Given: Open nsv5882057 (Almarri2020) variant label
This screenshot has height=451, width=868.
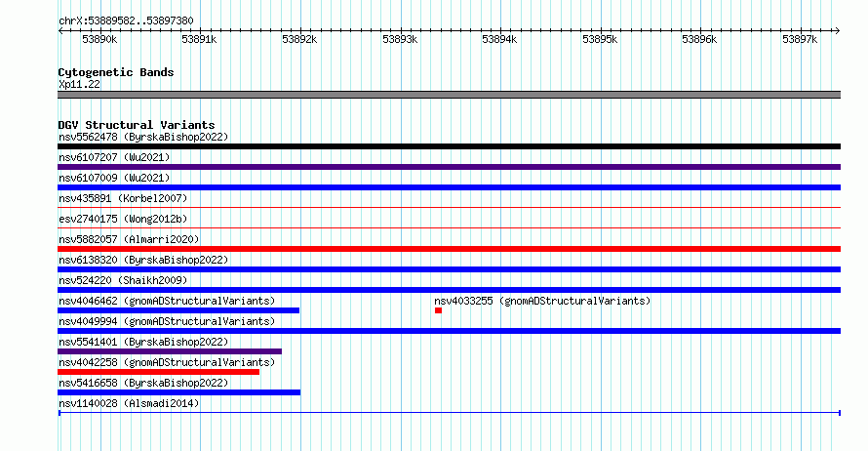Looking at the screenshot, I should pyautogui.click(x=129, y=239).
